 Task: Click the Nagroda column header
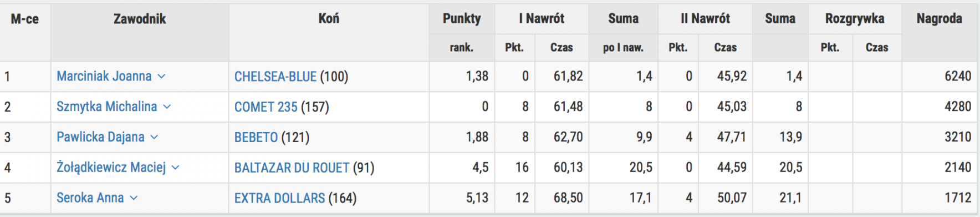pyautogui.click(x=940, y=19)
